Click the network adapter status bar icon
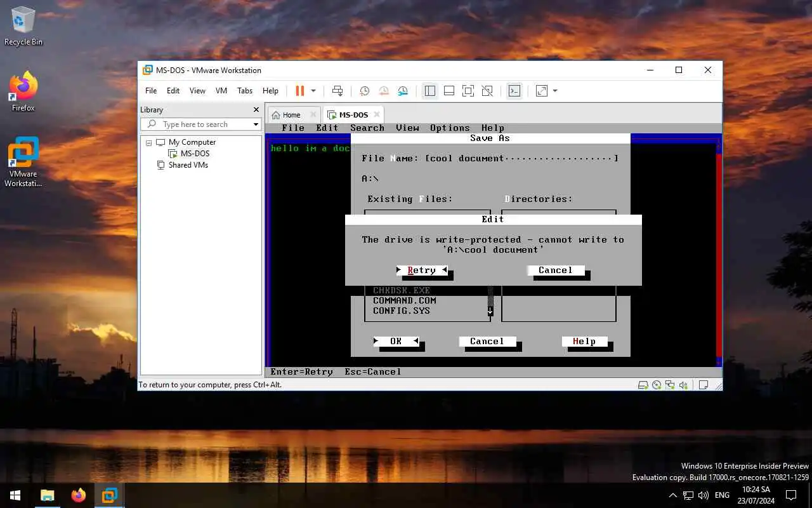 click(x=670, y=385)
